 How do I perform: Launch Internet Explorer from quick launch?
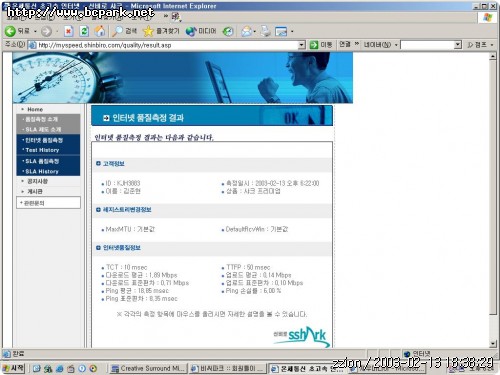click(x=59, y=368)
